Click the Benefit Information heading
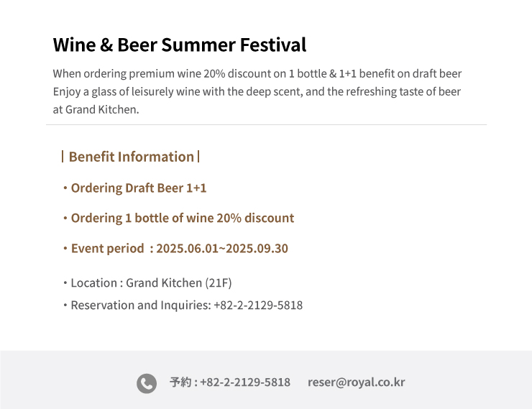The height and width of the screenshot is (409, 532). coord(132,157)
